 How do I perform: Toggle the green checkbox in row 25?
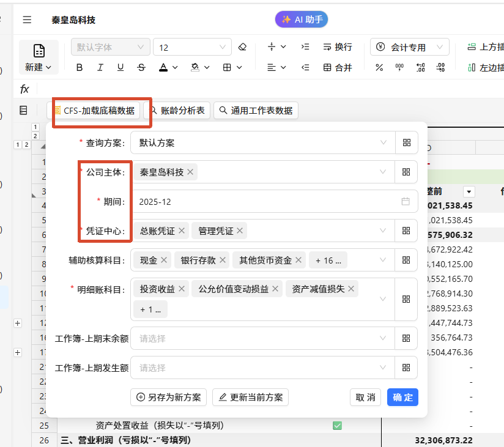[337, 426]
